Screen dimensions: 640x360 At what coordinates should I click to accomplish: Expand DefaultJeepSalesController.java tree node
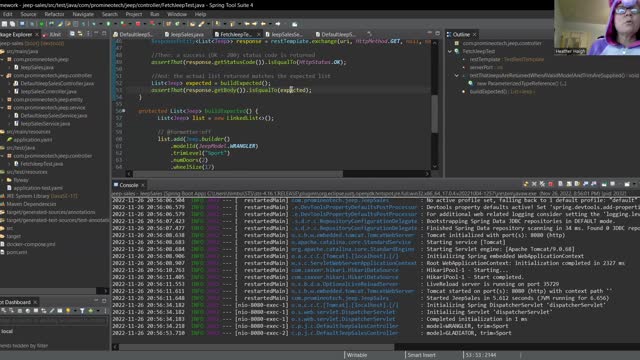coord(9,83)
